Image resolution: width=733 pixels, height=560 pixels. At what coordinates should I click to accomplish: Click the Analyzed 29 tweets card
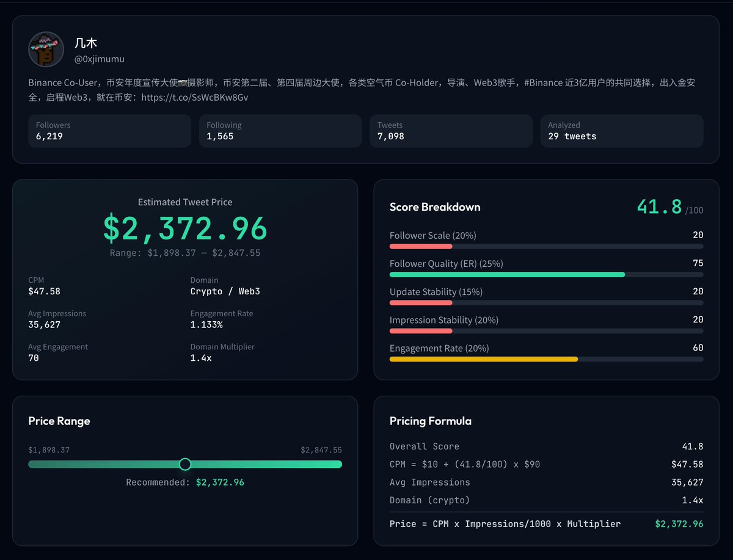click(x=621, y=131)
